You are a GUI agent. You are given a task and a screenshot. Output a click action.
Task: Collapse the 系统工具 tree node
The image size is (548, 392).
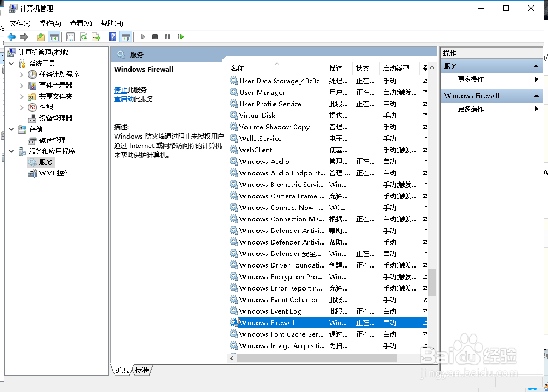[x=12, y=63]
